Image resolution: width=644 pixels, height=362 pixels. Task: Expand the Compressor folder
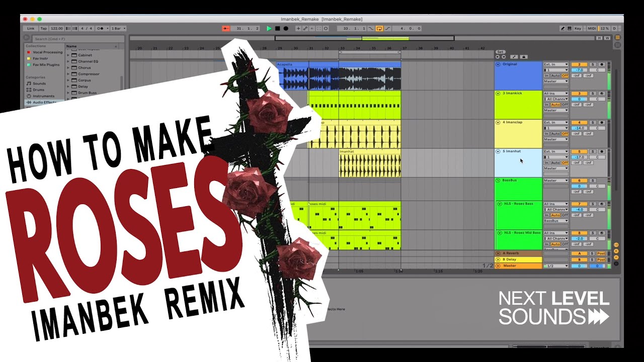click(x=68, y=74)
